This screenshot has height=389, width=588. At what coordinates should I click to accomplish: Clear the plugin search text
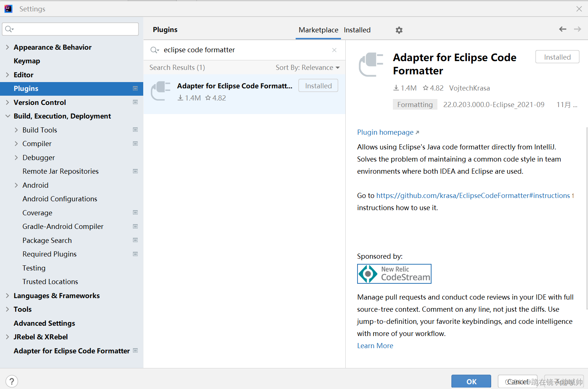point(334,50)
